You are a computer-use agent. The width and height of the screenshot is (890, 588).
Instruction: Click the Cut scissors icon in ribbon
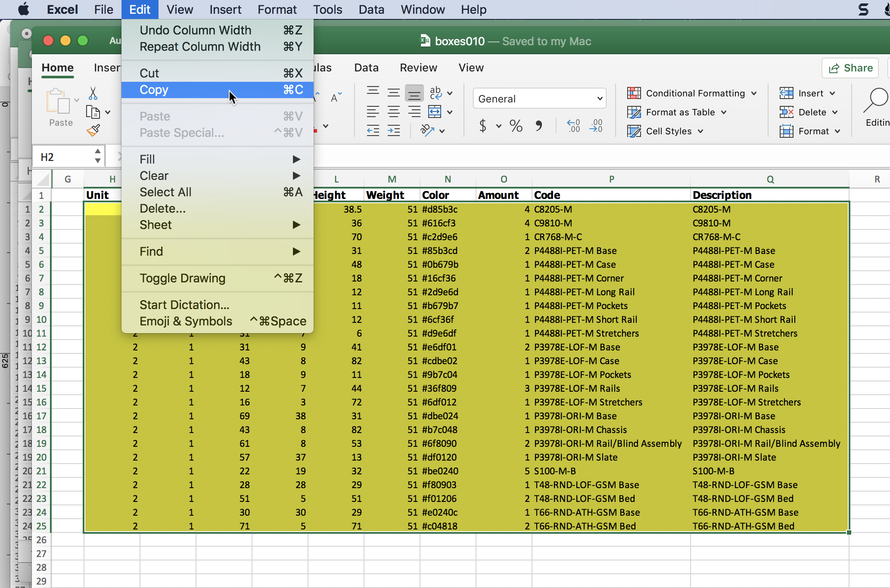coord(93,93)
